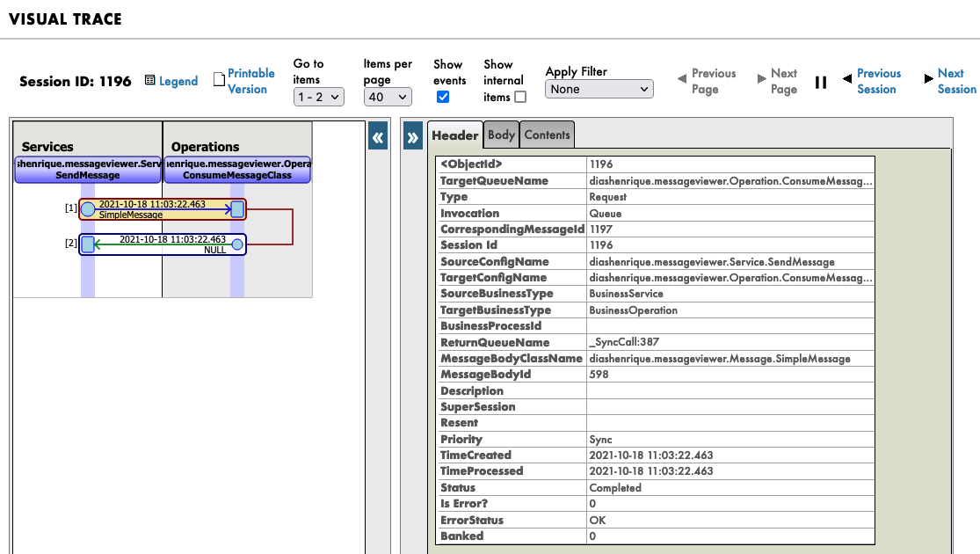Image resolution: width=980 pixels, height=554 pixels.
Task: Select the NULL response message row
Action: [x=163, y=244]
